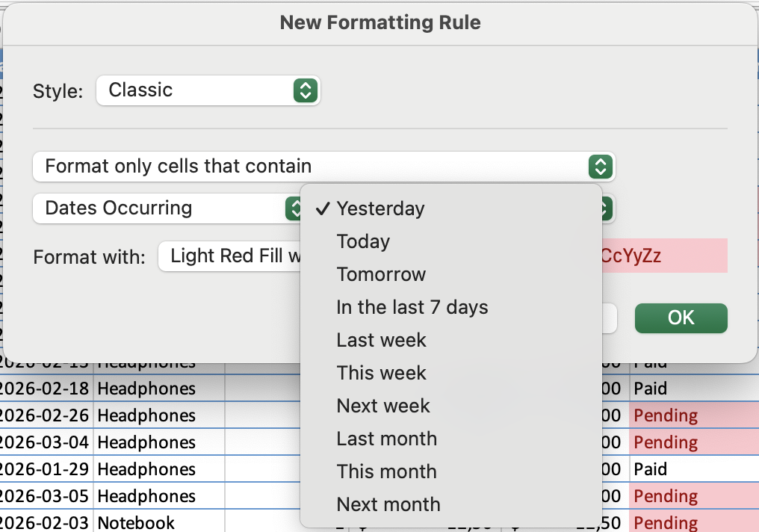Choose Last month date option
Image resolution: width=759 pixels, height=532 pixels.
(x=386, y=439)
